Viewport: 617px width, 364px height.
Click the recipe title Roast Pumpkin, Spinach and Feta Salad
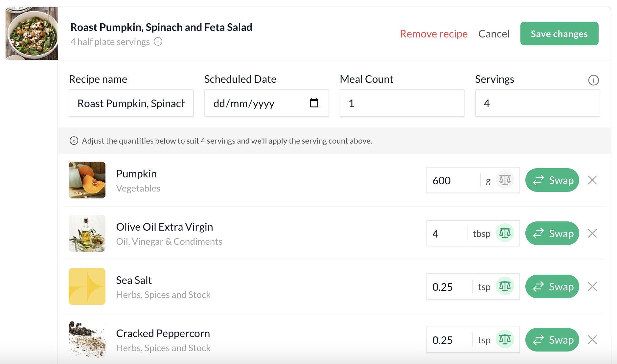click(161, 27)
